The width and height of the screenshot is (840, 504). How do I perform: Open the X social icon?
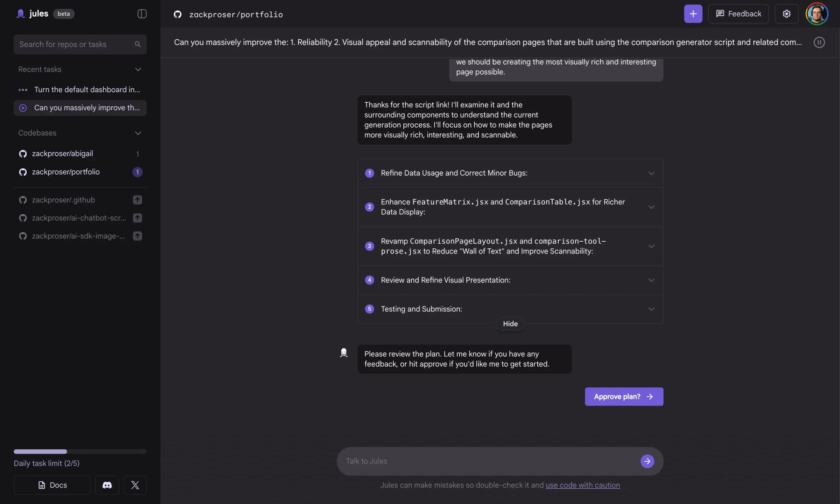coord(135,485)
